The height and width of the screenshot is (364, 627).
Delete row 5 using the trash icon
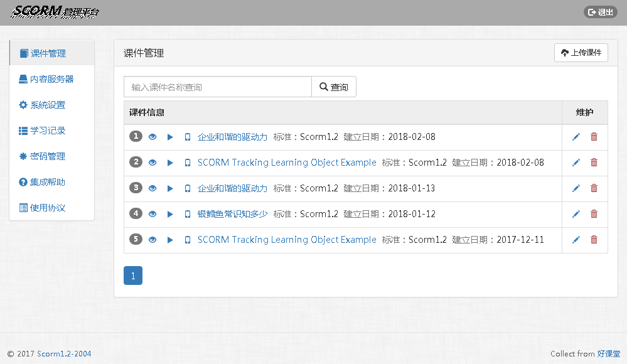tap(594, 240)
